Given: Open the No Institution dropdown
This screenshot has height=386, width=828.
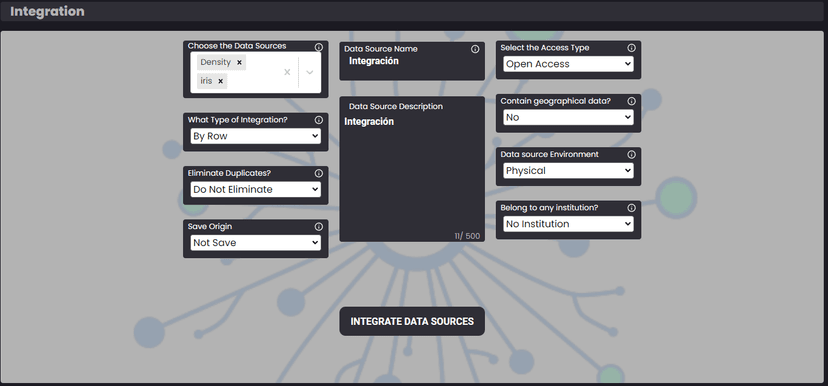Looking at the screenshot, I should coord(568,224).
